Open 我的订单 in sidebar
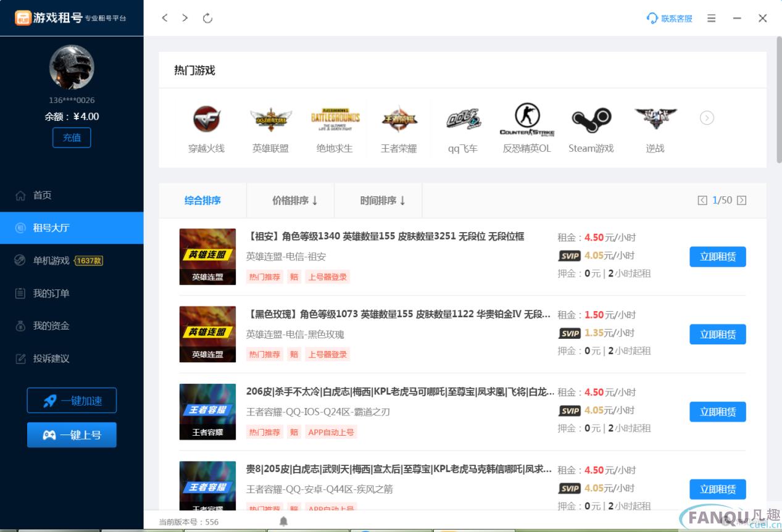This screenshot has width=782, height=532. pyautogui.click(x=72, y=293)
